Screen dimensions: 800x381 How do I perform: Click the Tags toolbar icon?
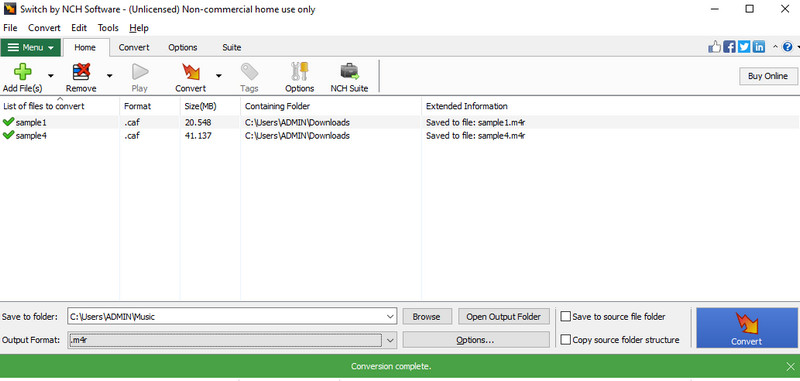click(249, 72)
